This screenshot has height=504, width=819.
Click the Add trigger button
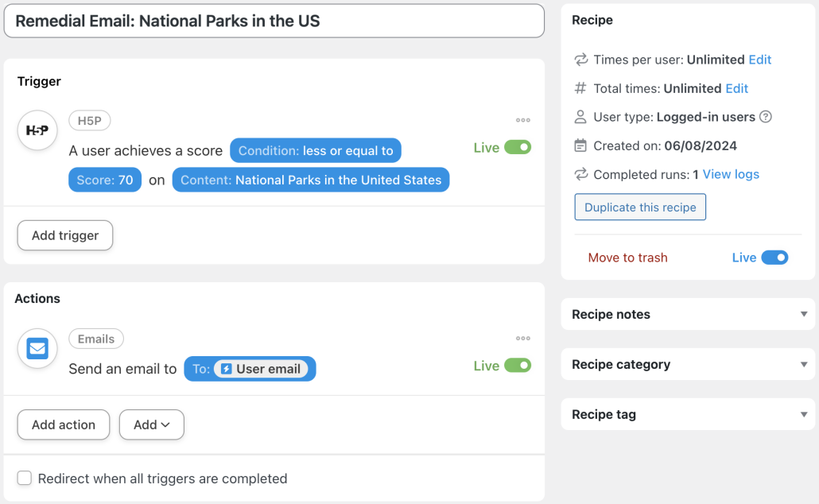click(x=65, y=235)
